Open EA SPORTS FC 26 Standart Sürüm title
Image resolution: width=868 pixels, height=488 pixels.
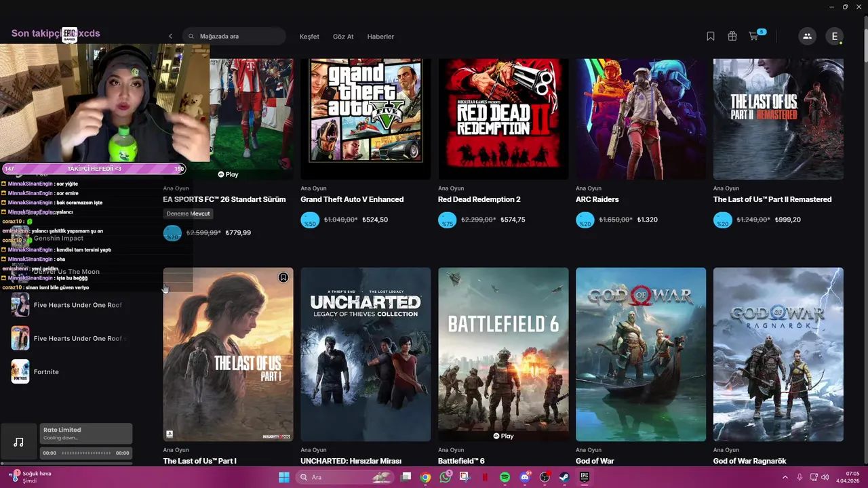pos(224,199)
